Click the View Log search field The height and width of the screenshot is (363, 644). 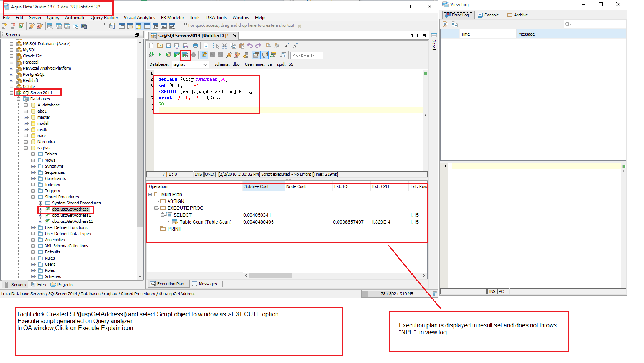(595, 24)
